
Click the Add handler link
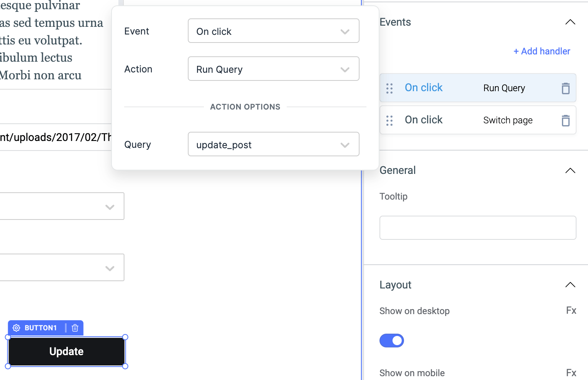point(542,51)
